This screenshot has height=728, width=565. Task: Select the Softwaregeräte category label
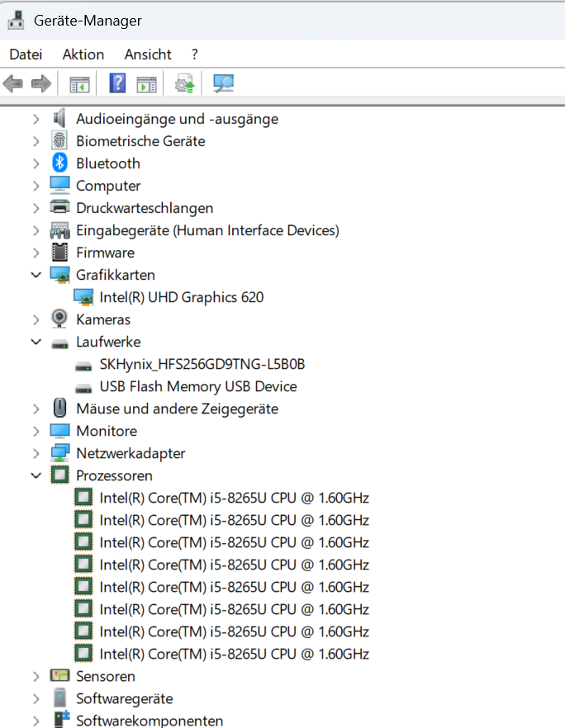(125, 698)
